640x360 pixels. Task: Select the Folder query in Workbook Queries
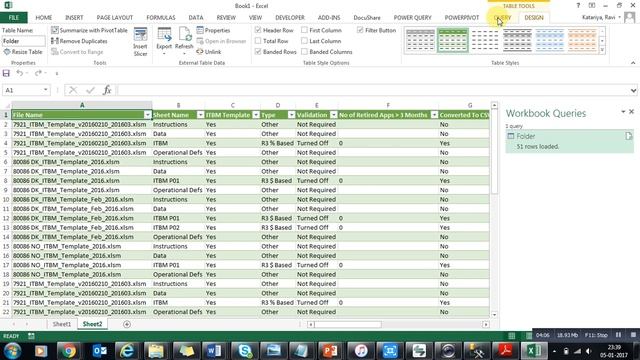click(x=569, y=141)
